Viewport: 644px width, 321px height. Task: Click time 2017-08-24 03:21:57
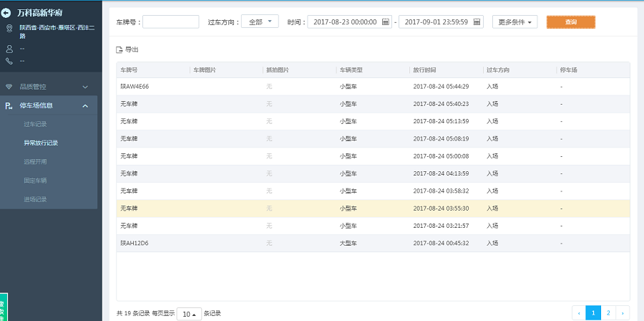click(x=441, y=226)
